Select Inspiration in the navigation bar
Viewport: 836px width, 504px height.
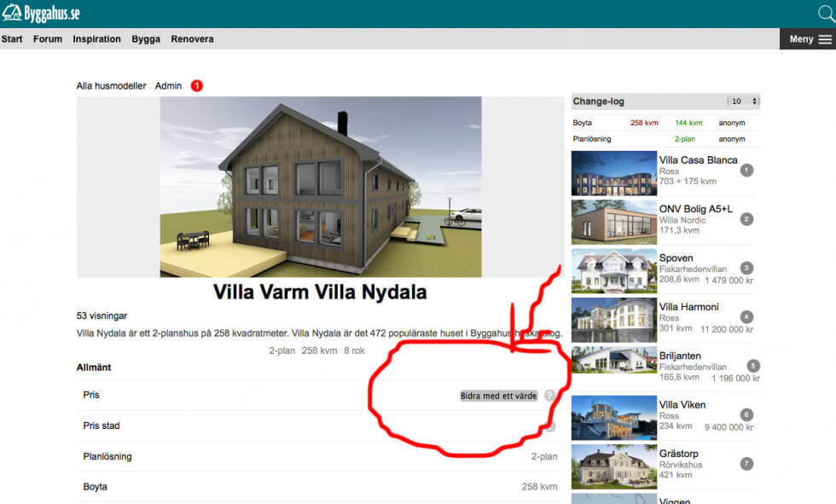coord(96,38)
